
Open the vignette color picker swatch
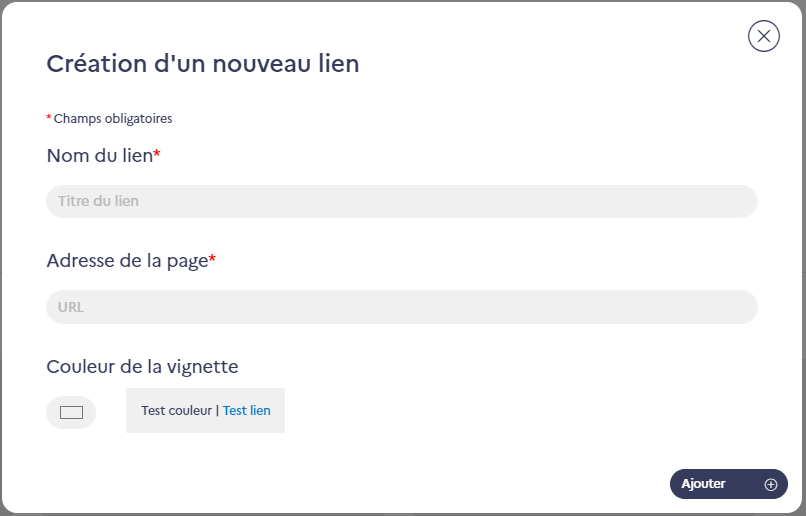tap(71, 412)
